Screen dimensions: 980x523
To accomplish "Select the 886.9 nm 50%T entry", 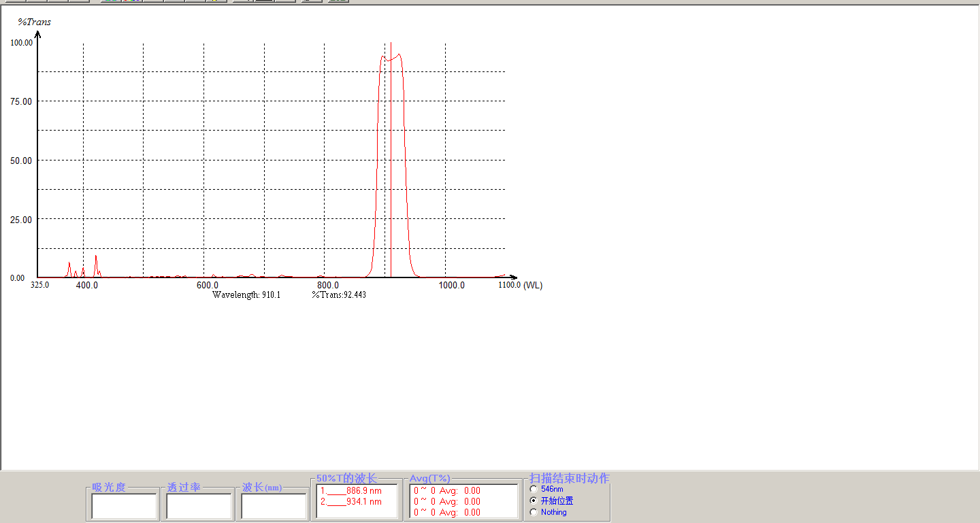I will (351, 491).
